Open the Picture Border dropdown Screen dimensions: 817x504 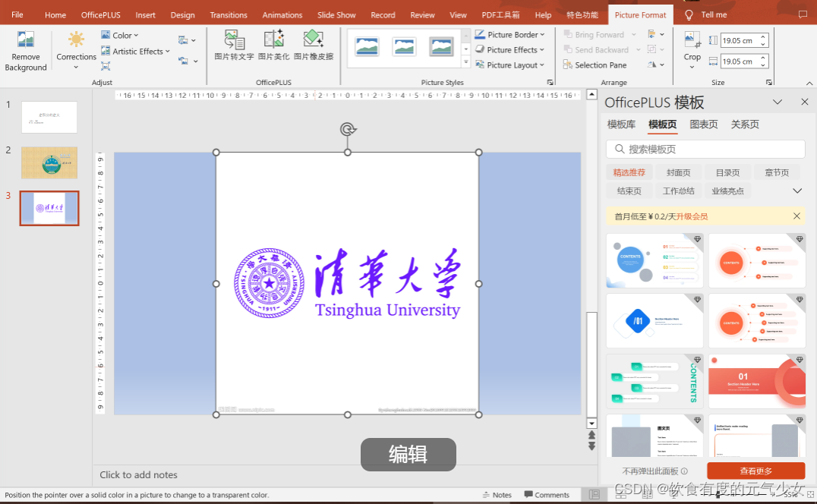tap(509, 34)
